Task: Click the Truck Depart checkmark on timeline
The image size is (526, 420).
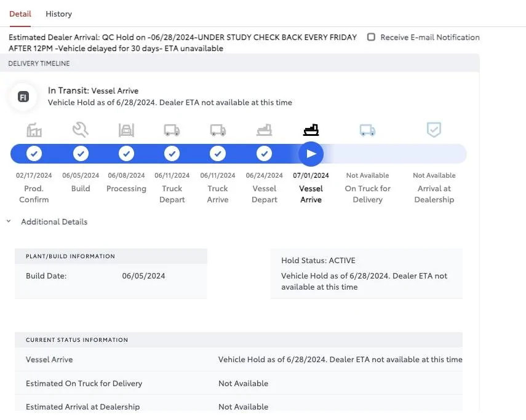Action: 172,154
